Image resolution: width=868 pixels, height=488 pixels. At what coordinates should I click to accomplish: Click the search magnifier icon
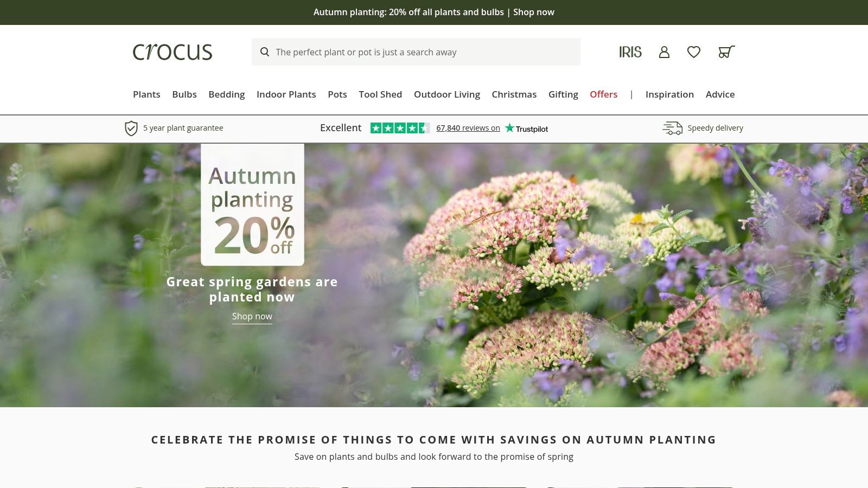click(265, 52)
